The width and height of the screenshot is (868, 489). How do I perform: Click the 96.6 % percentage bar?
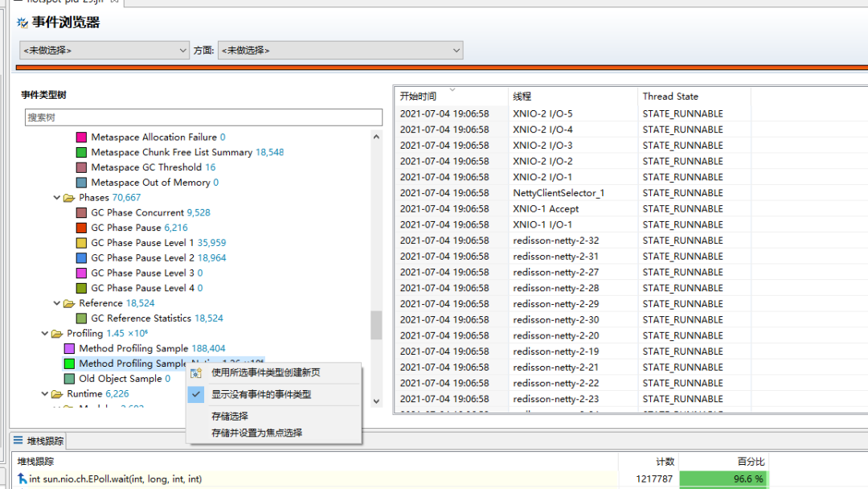723,479
